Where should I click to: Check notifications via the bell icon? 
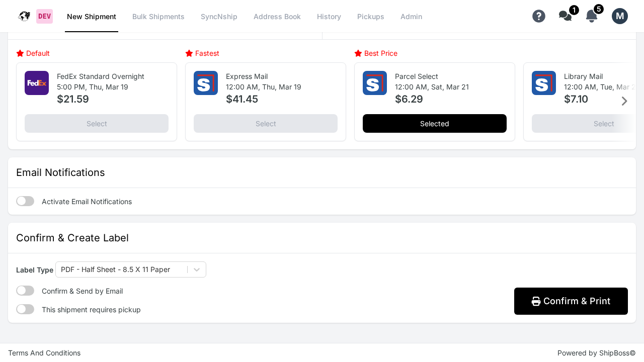591,16
